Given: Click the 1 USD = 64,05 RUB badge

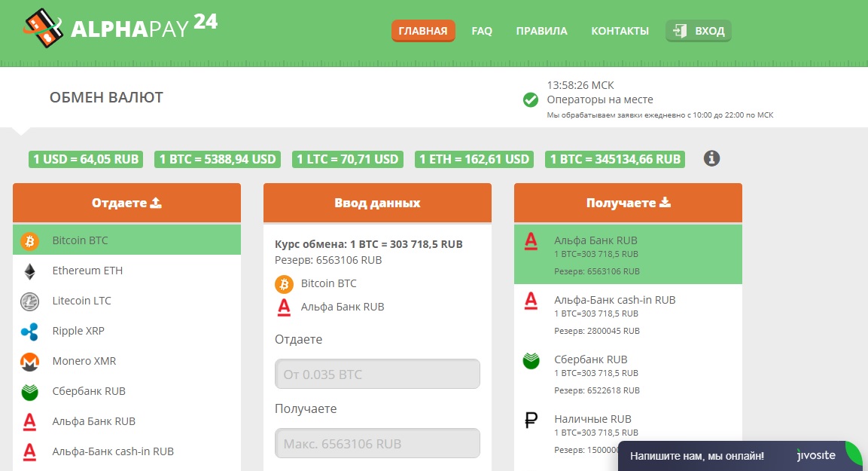Looking at the screenshot, I should (x=86, y=159).
